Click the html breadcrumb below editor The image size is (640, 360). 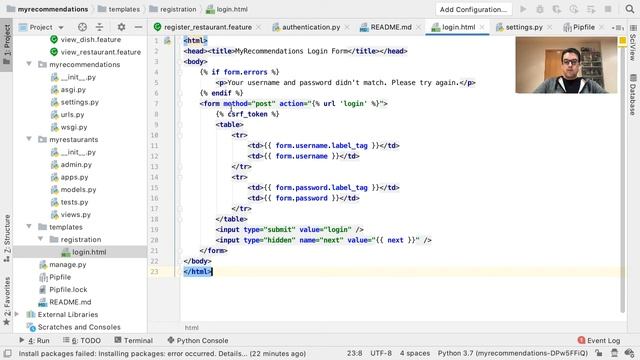(191, 327)
